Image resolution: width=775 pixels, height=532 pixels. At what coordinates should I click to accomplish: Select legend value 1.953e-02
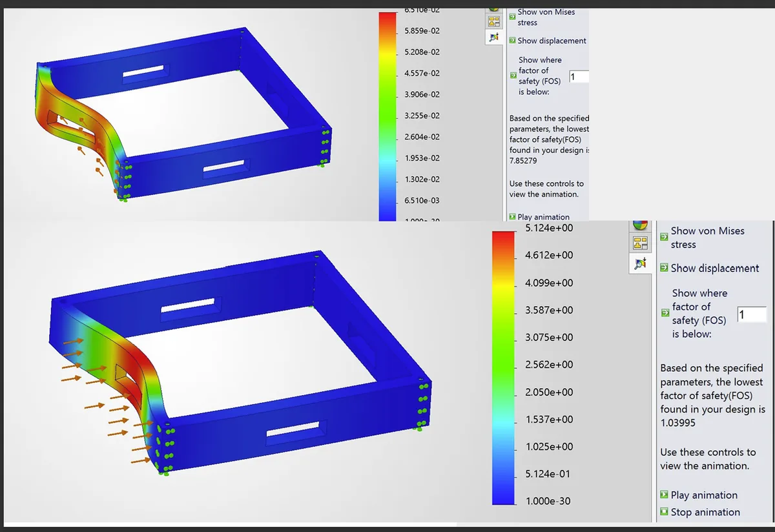[422, 158]
